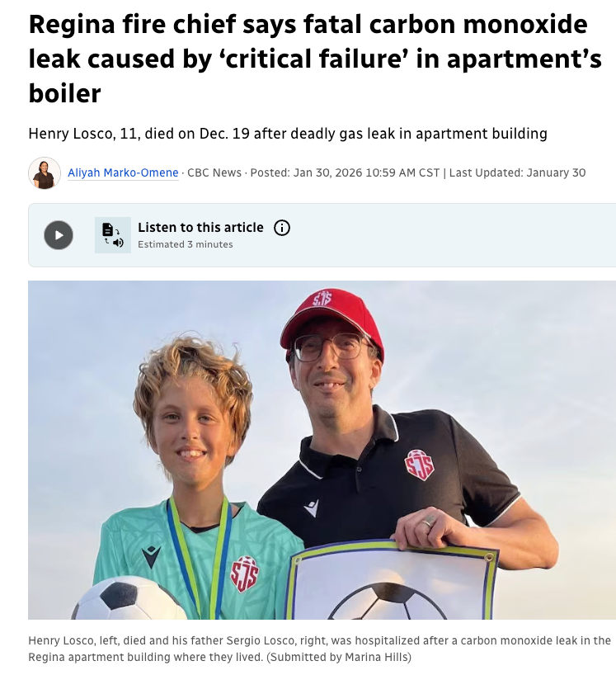
Task: Click the posted date Jan 30, 2026
Action: tap(345, 172)
